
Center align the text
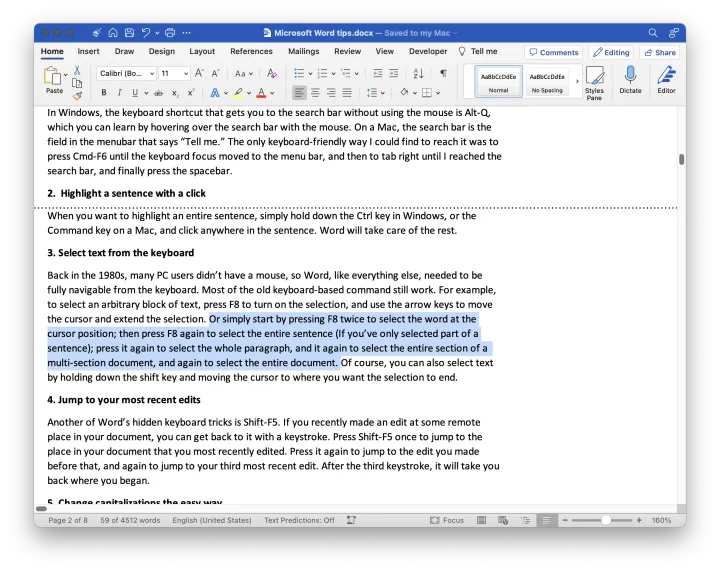point(316,93)
